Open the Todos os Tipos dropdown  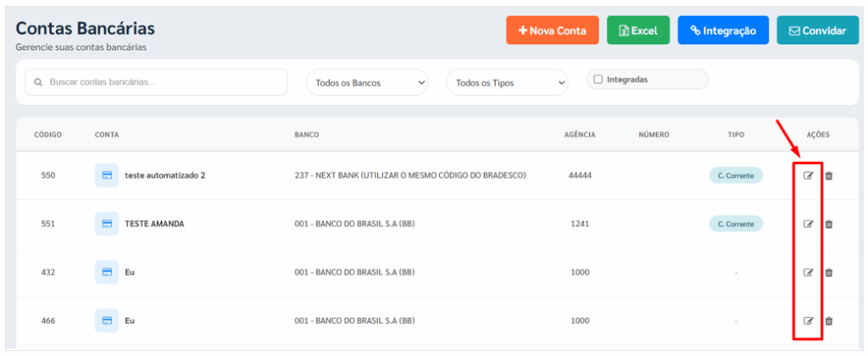(x=507, y=83)
